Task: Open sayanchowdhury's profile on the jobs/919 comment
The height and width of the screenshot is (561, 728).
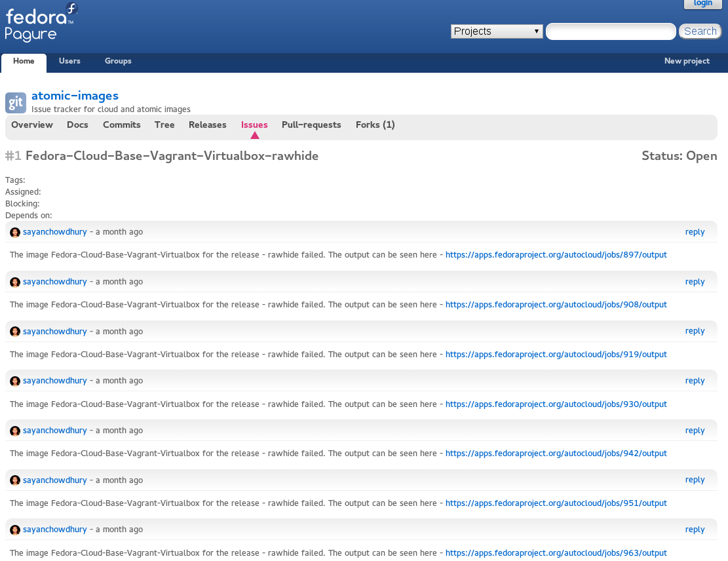Action: [x=55, y=332]
